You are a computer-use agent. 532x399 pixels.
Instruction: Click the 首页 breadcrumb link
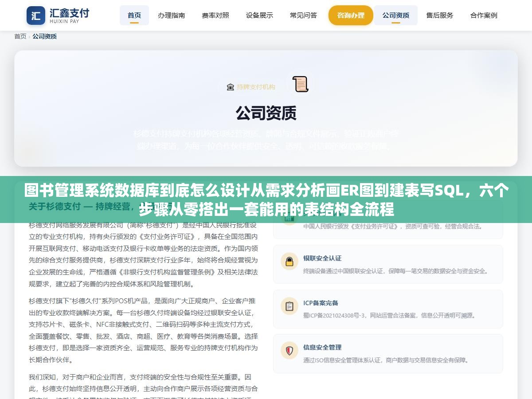coord(20,36)
